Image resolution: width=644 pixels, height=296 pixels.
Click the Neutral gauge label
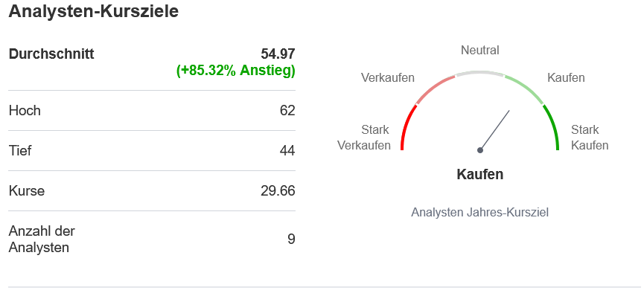[x=480, y=50]
